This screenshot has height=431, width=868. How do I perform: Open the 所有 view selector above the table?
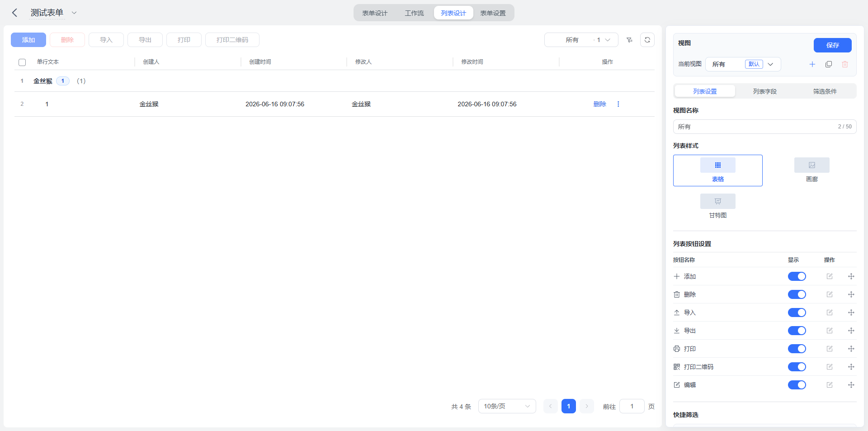(x=581, y=40)
